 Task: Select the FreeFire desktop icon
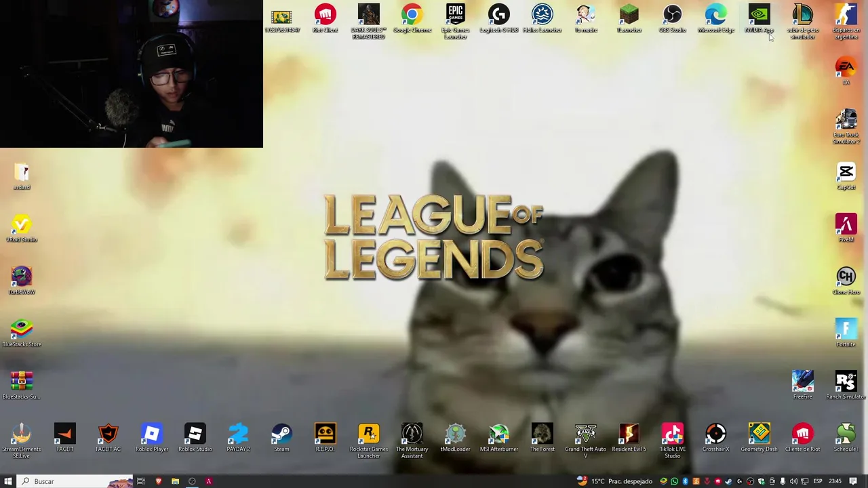(x=802, y=384)
